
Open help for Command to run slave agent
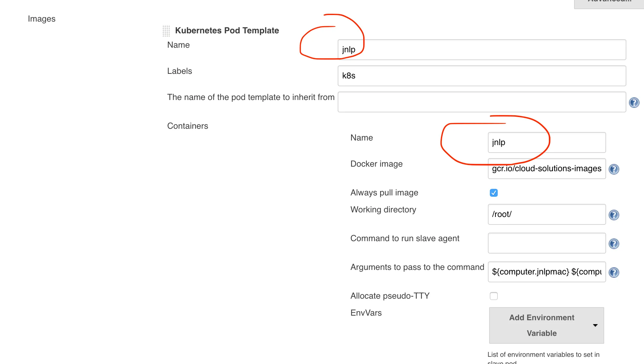click(614, 244)
